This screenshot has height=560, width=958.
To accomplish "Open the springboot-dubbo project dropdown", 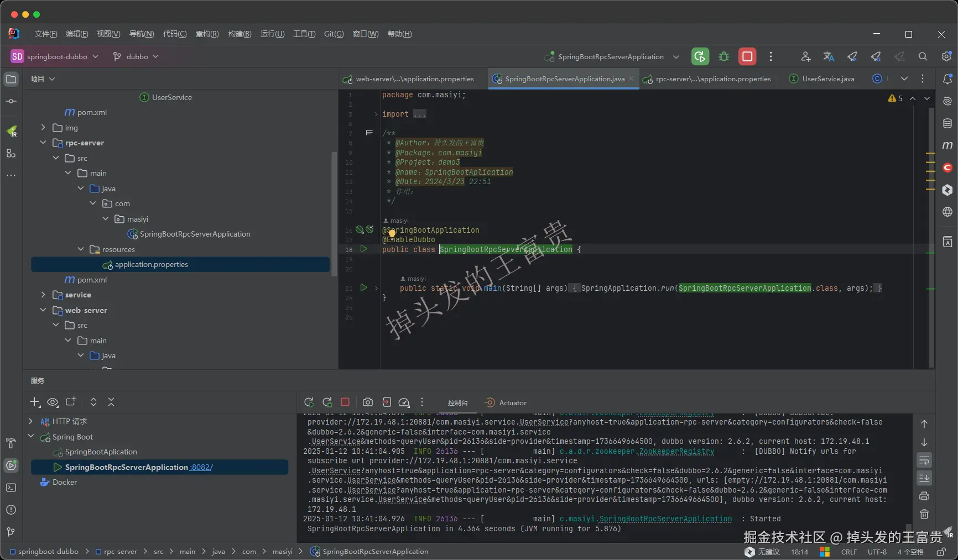I will (x=54, y=56).
